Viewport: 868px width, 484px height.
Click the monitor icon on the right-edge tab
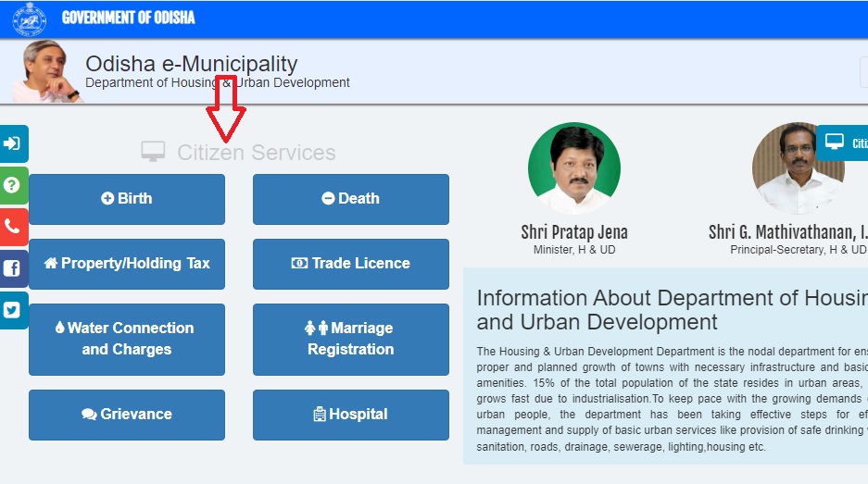point(835,143)
